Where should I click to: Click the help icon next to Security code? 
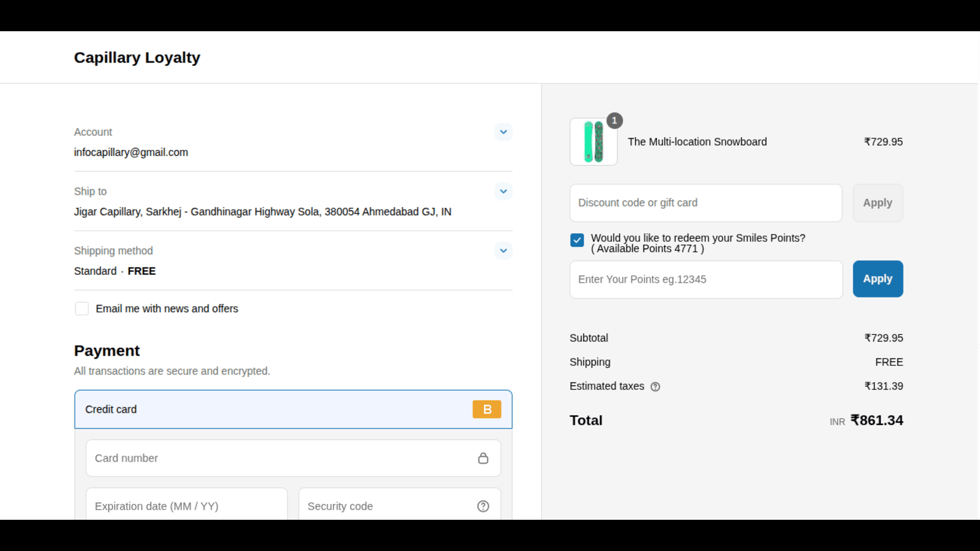483,506
